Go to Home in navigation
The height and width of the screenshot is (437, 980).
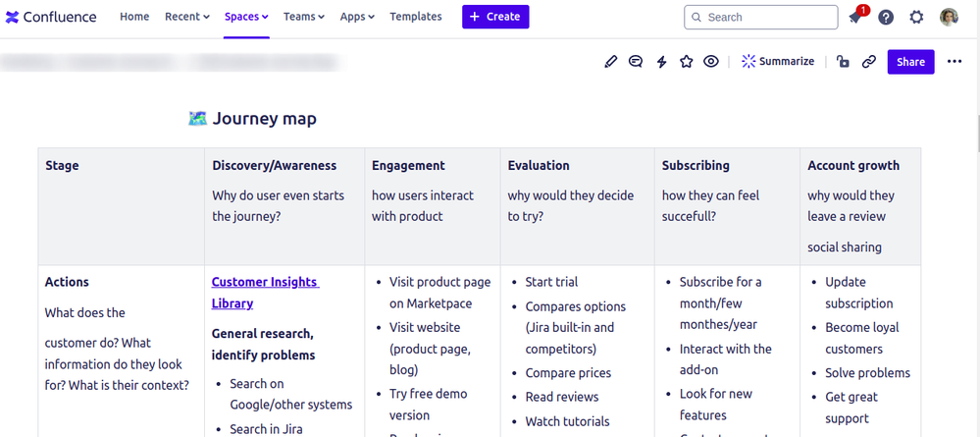click(134, 17)
